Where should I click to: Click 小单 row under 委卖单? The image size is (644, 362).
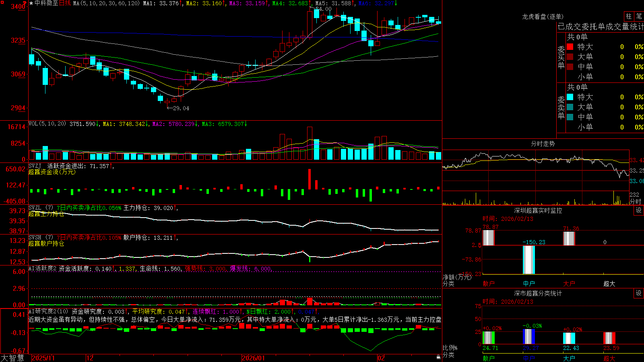[x=605, y=127]
